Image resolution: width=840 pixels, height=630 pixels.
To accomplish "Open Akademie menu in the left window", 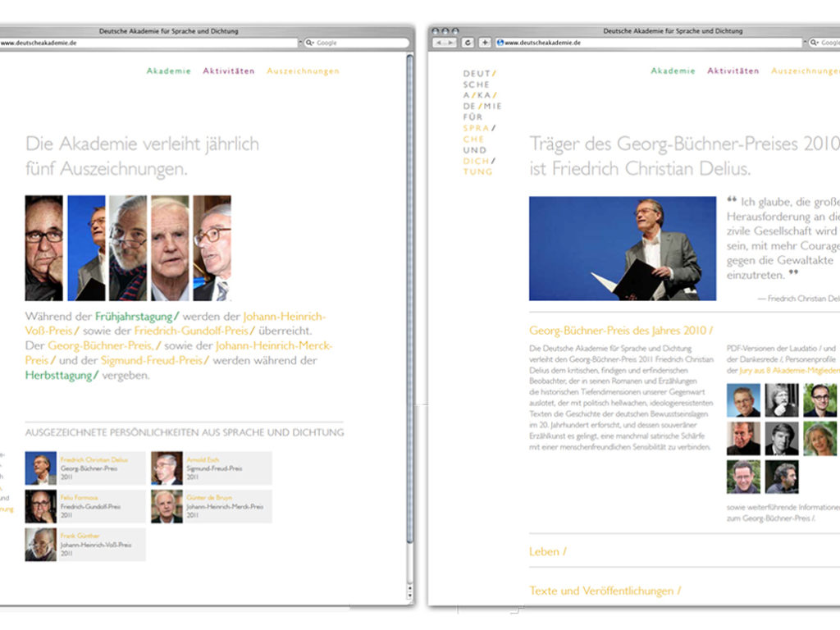I will (169, 71).
